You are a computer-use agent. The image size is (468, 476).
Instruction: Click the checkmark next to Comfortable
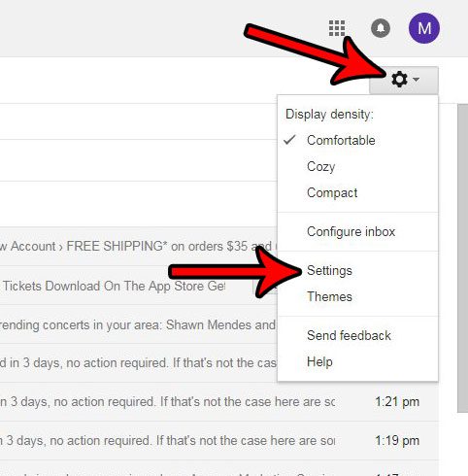pyautogui.click(x=289, y=140)
